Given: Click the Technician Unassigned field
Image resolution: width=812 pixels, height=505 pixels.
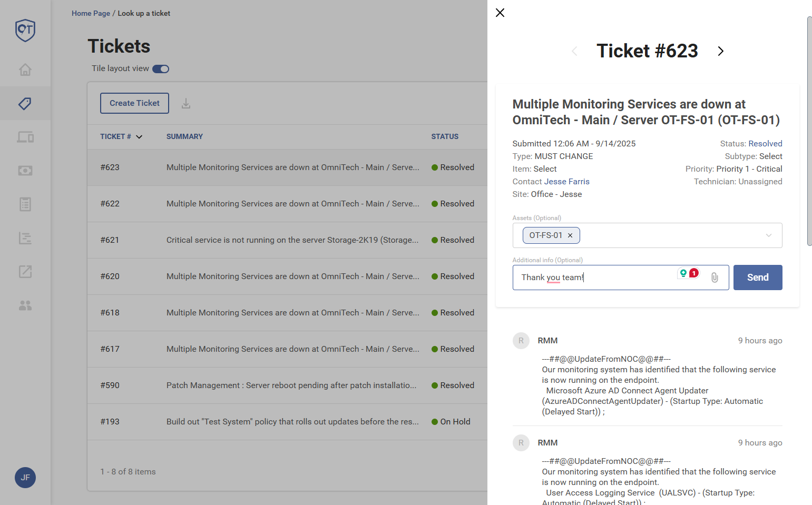Looking at the screenshot, I should point(738,182).
